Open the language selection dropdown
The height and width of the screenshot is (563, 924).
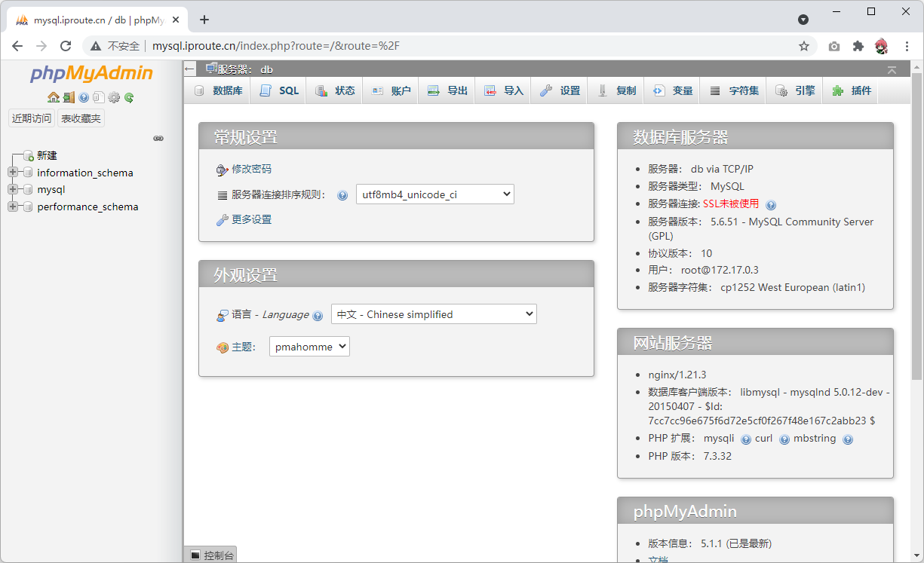pyautogui.click(x=434, y=314)
